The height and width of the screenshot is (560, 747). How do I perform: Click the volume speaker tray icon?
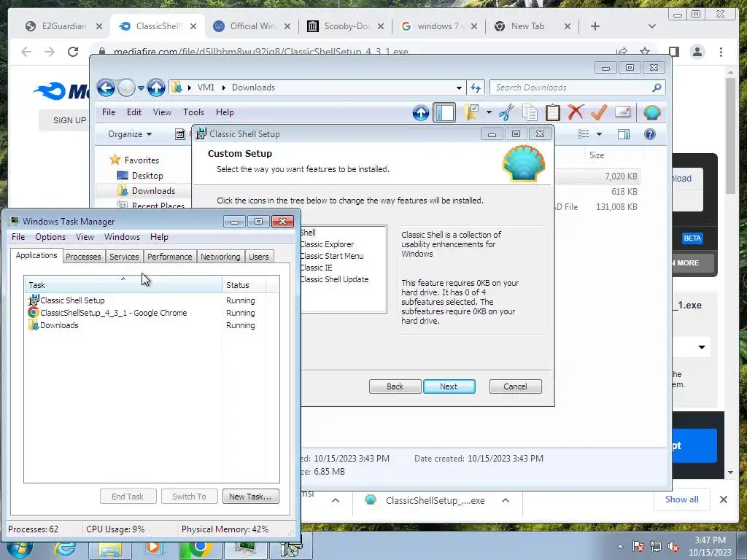[x=673, y=546]
